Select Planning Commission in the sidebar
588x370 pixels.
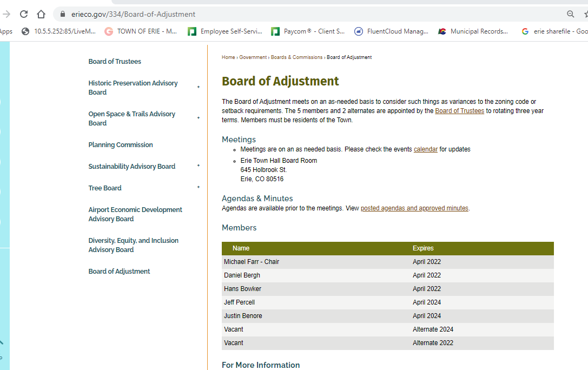pos(121,145)
